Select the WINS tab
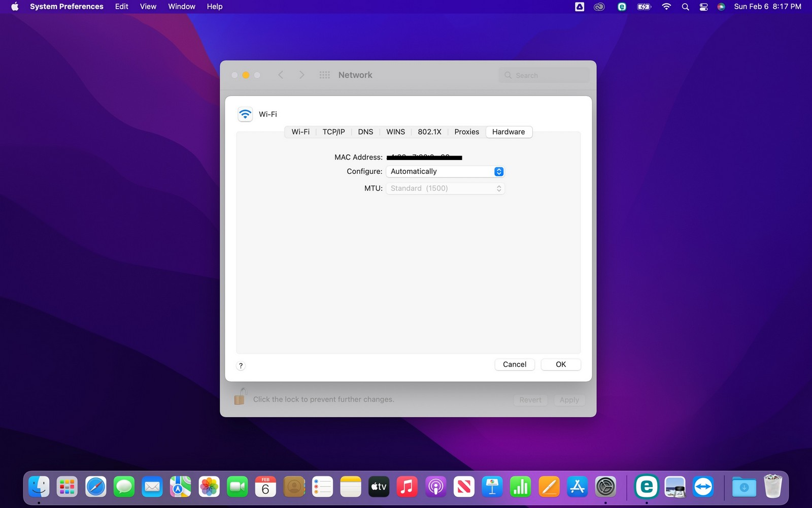Viewport: 812px width, 508px height. [395, 132]
